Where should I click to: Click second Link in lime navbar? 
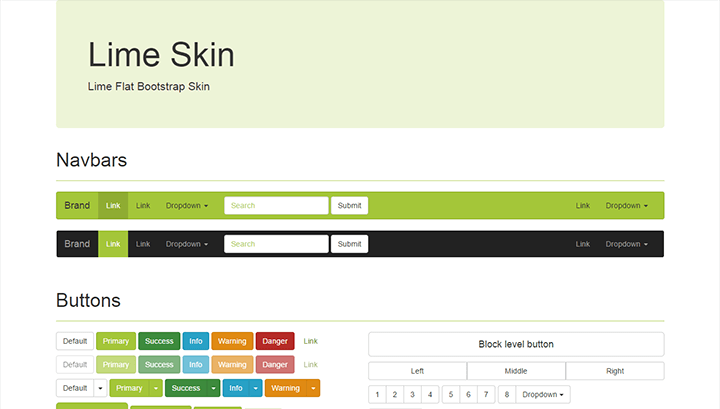click(x=143, y=205)
